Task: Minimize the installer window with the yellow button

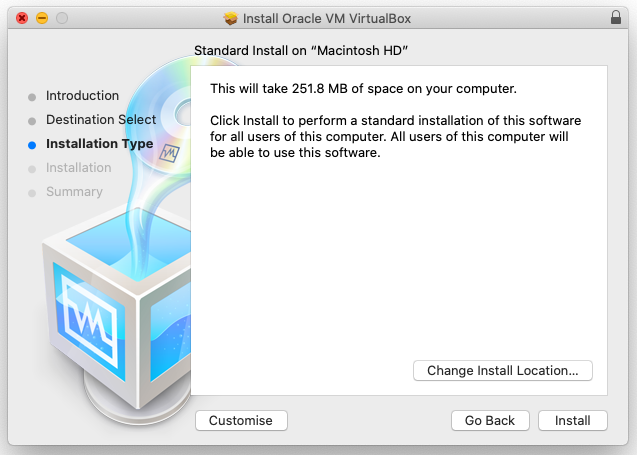Action: 42,18
